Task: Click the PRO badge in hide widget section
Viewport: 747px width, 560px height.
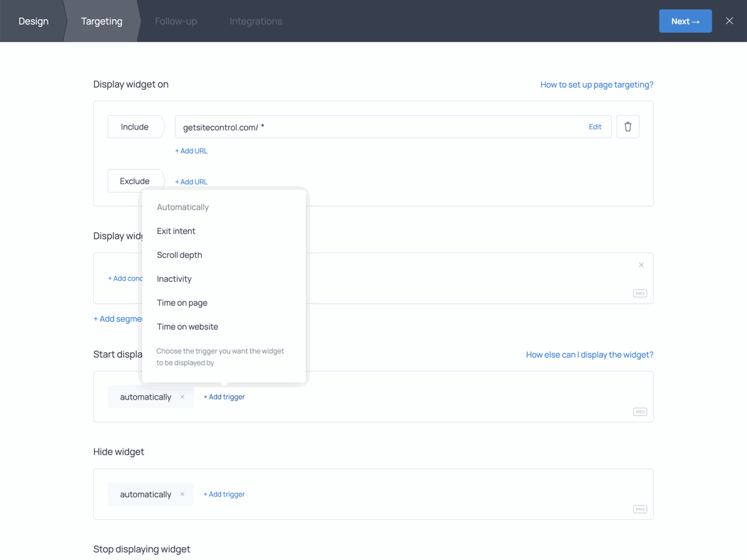Action: 640,509
